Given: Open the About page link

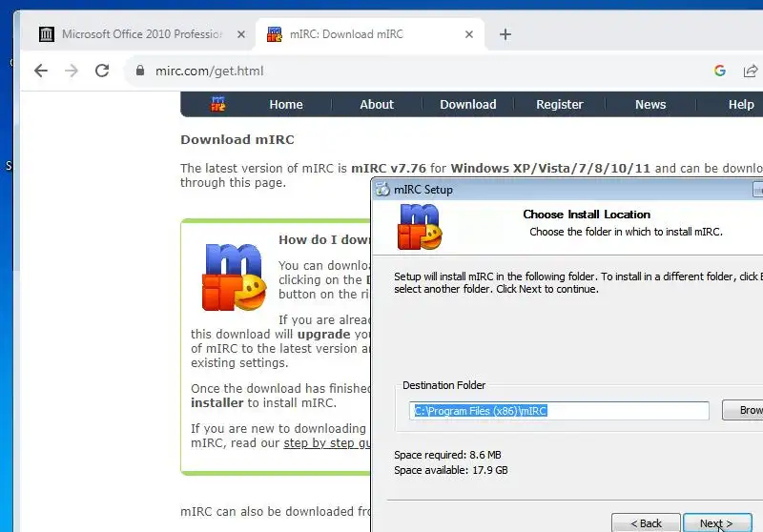Looking at the screenshot, I should coord(377,105).
